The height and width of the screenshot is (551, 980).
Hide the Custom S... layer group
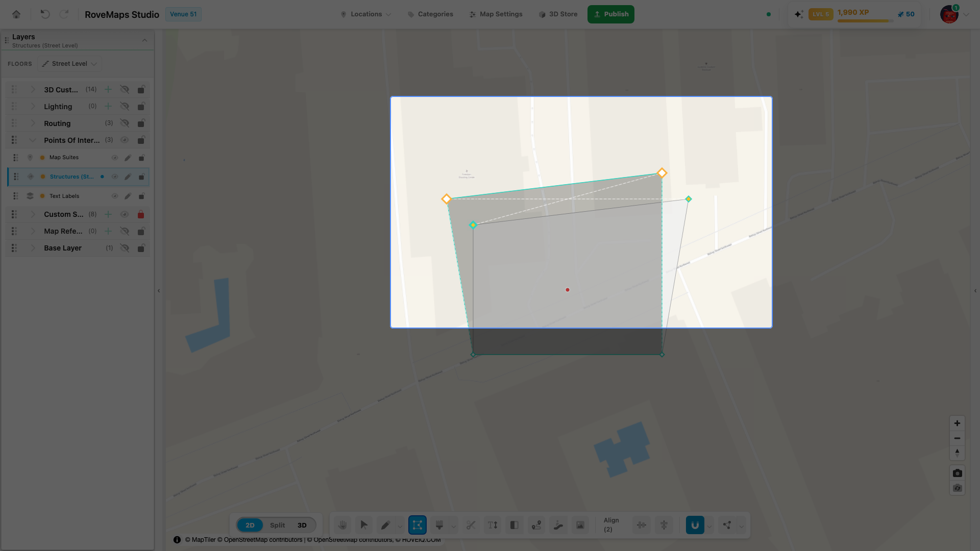click(x=125, y=214)
